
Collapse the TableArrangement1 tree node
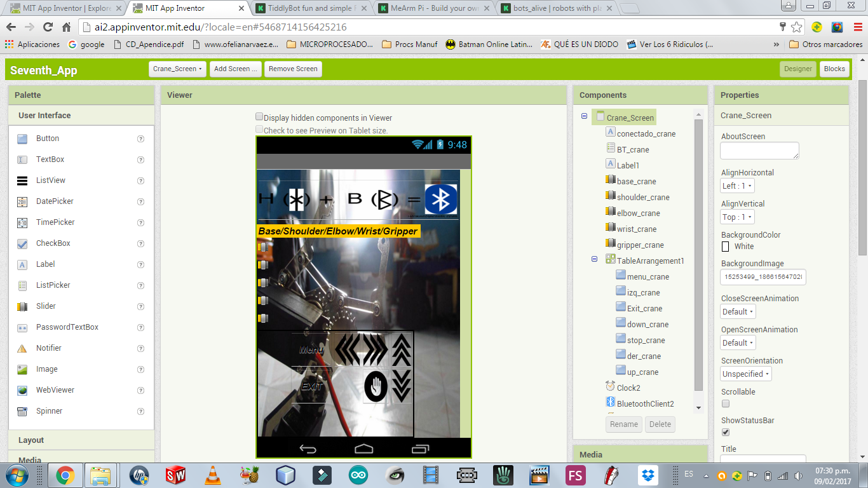(594, 259)
